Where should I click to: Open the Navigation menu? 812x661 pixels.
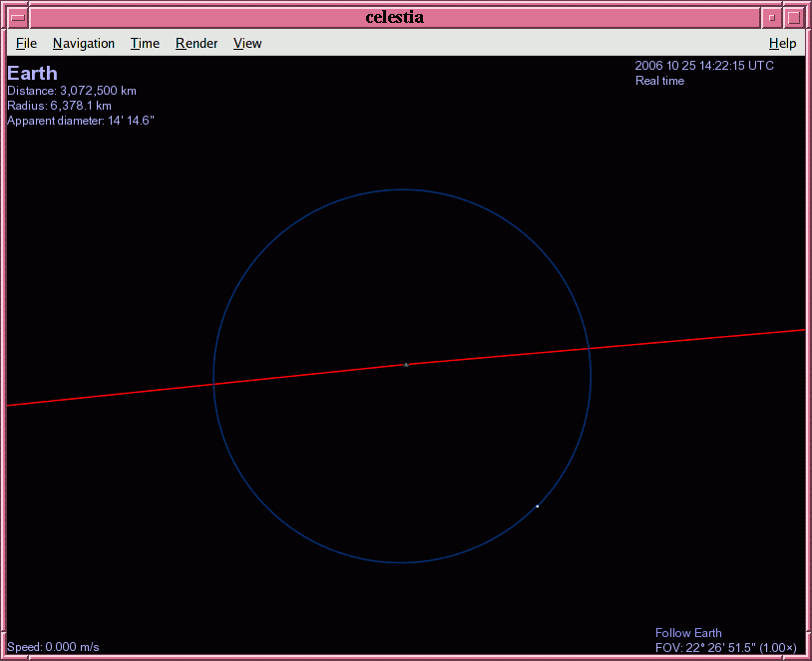[x=84, y=43]
